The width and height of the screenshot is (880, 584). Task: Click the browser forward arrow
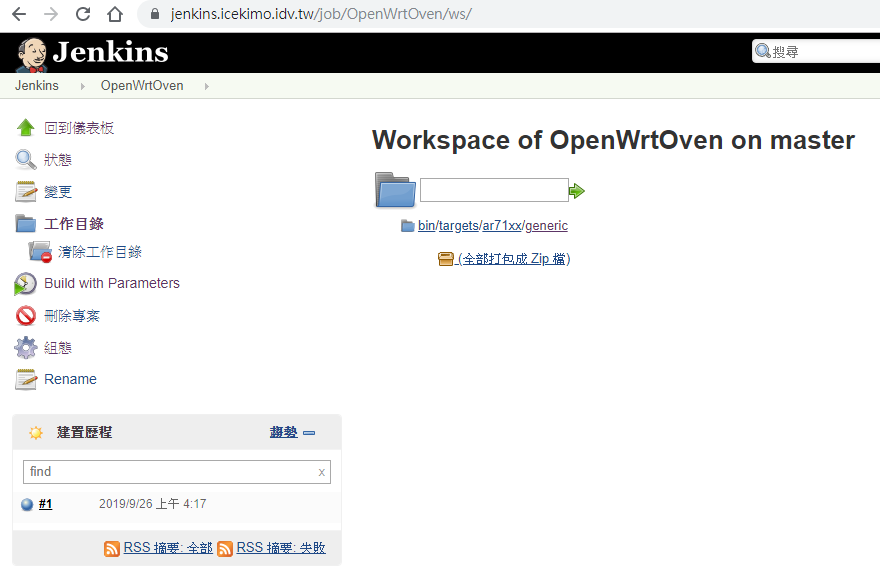click(x=51, y=14)
